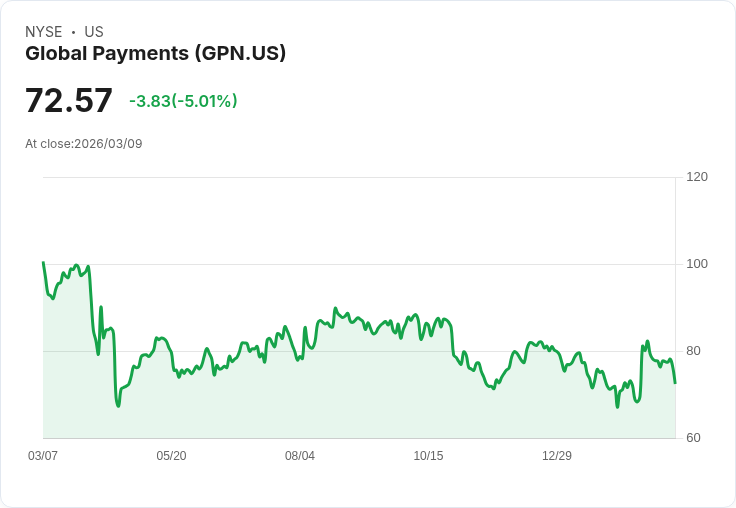Click the 10/15 date label

point(428,455)
